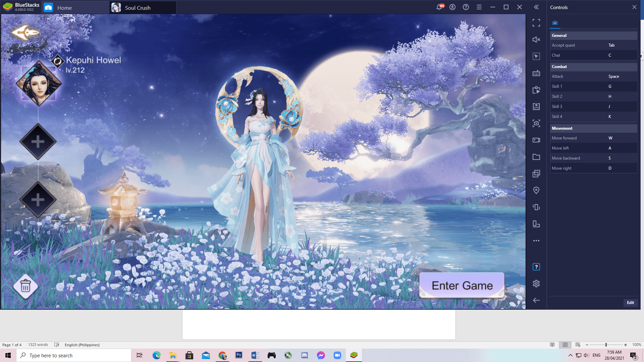Open the Windows Start menu
644x362 pixels.
(x=8, y=355)
